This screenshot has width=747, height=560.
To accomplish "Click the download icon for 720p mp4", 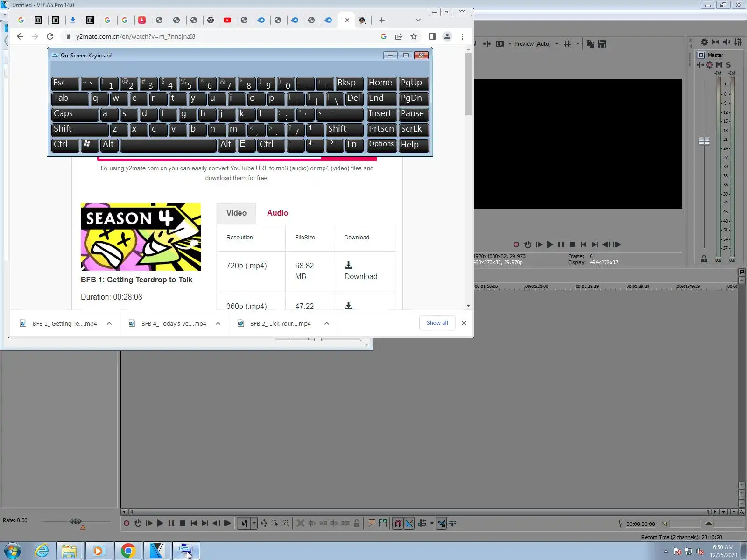I will click(x=348, y=265).
